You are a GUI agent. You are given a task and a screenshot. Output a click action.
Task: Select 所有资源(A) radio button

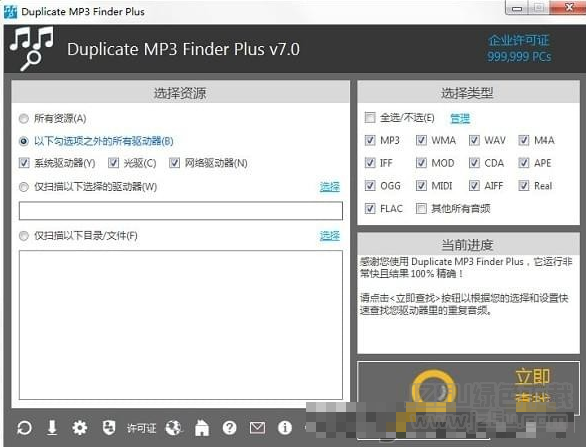click(24, 119)
